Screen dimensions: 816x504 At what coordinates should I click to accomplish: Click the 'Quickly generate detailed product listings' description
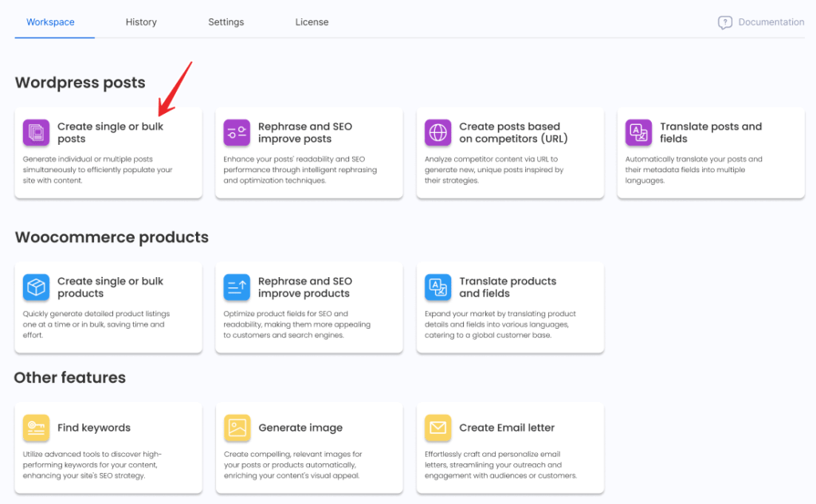[96, 324]
